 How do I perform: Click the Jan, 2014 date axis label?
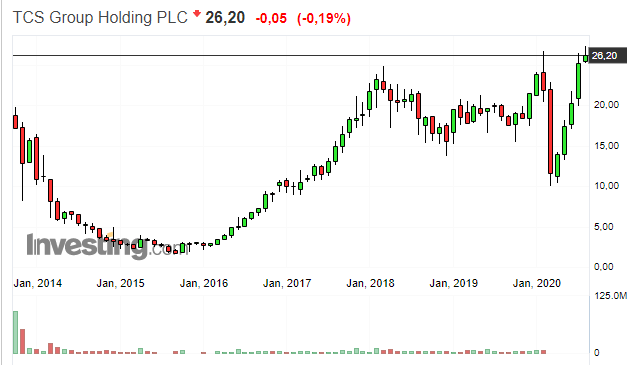[37, 283]
